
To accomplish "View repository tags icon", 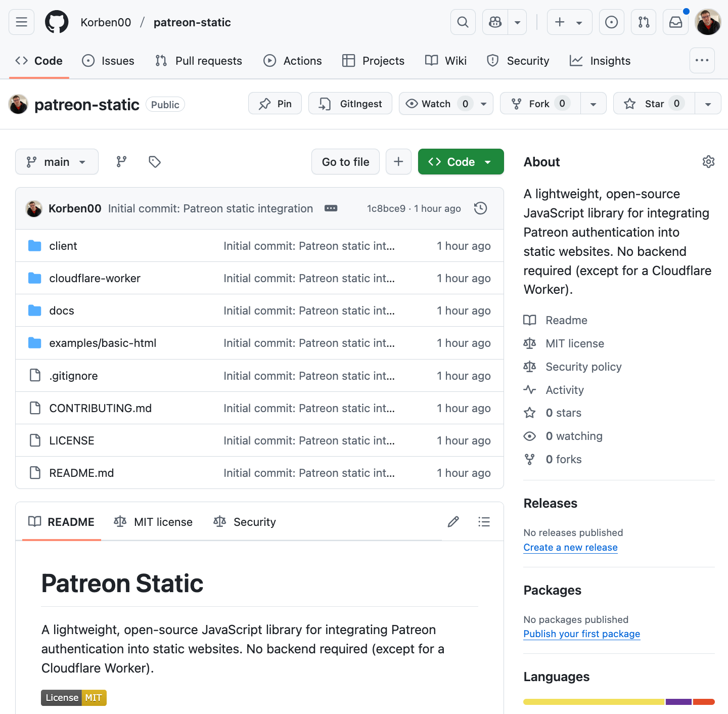I will pos(155,162).
